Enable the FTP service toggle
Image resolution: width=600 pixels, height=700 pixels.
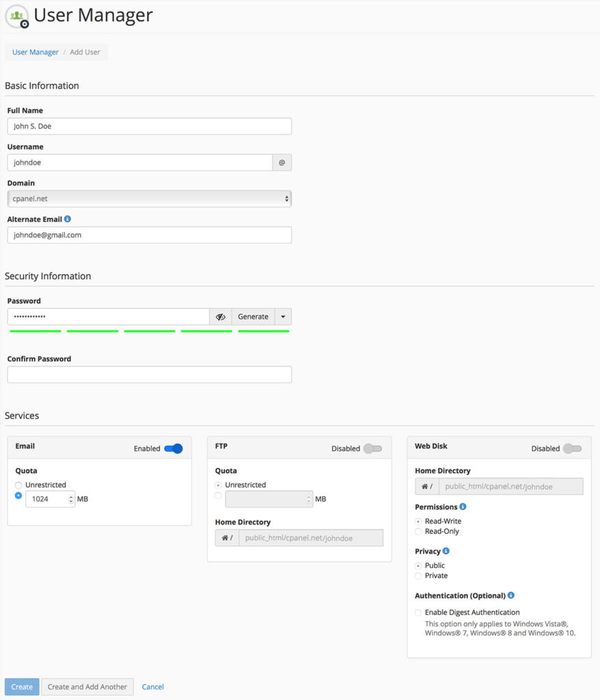(372, 448)
